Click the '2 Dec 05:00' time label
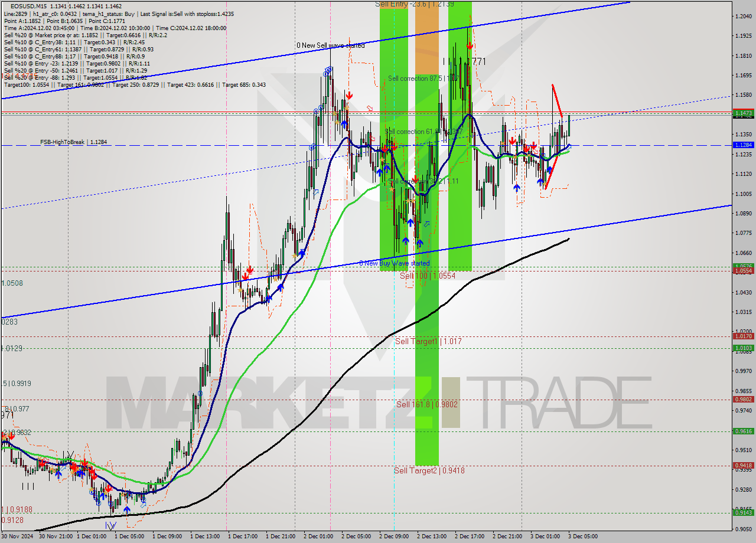Screen dimensions: 756x543 point(356,537)
